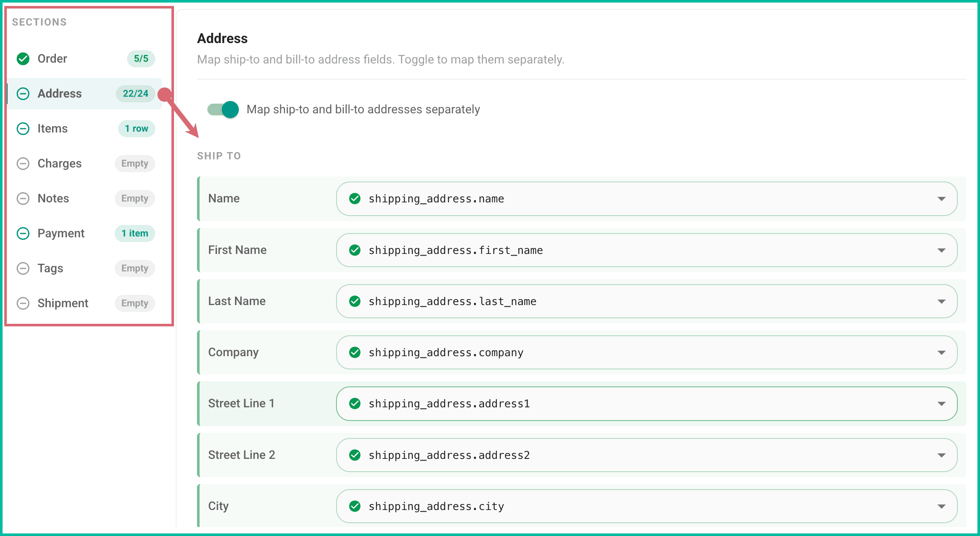Click the gray status icon beside Charges

(23, 164)
